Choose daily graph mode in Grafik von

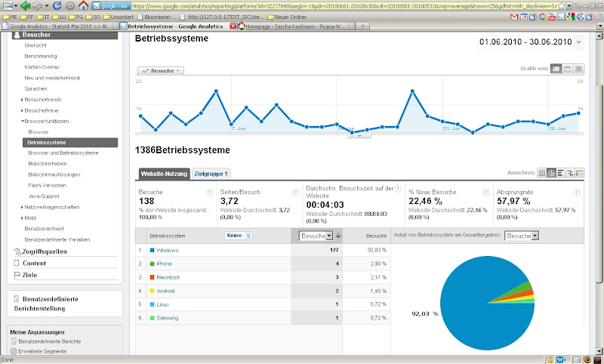(x=556, y=69)
